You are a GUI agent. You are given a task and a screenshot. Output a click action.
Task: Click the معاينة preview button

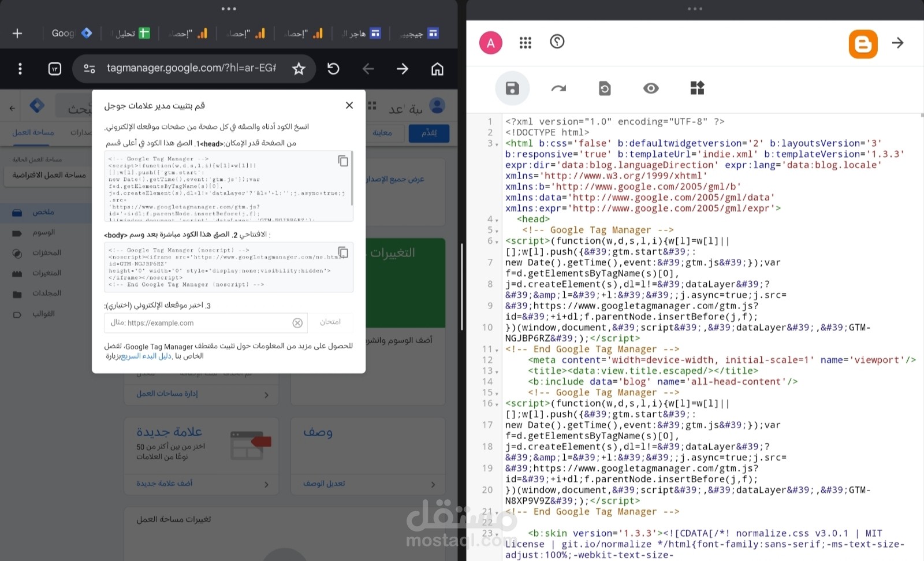click(382, 133)
